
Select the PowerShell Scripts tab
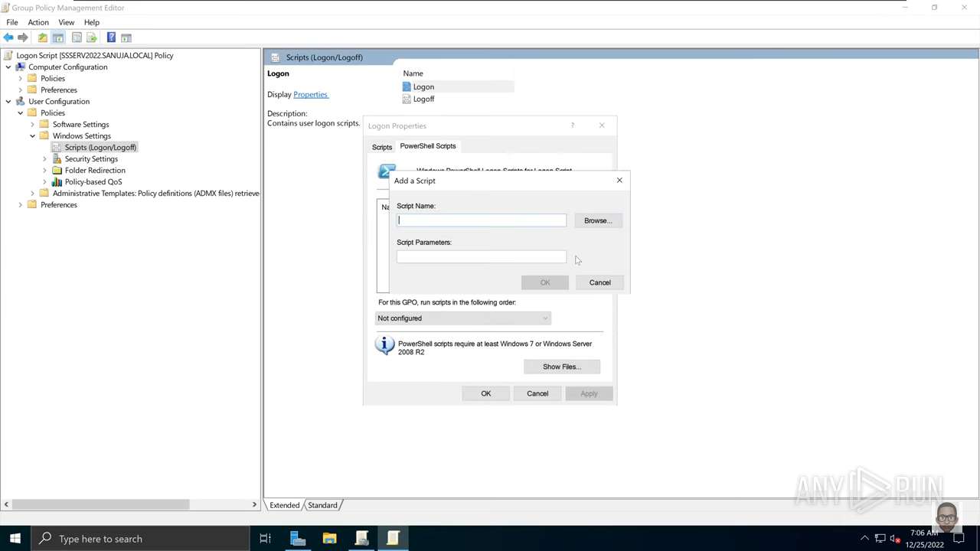(428, 146)
